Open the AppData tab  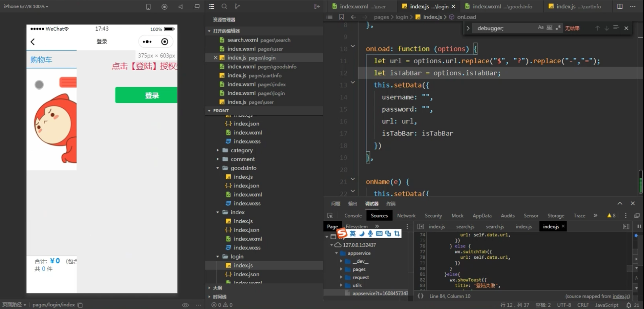click(482, 215)
